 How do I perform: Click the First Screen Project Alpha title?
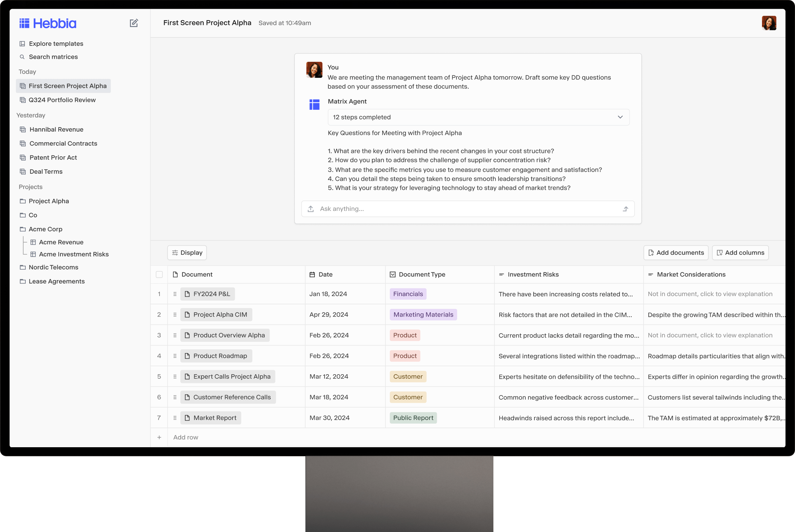207,23
